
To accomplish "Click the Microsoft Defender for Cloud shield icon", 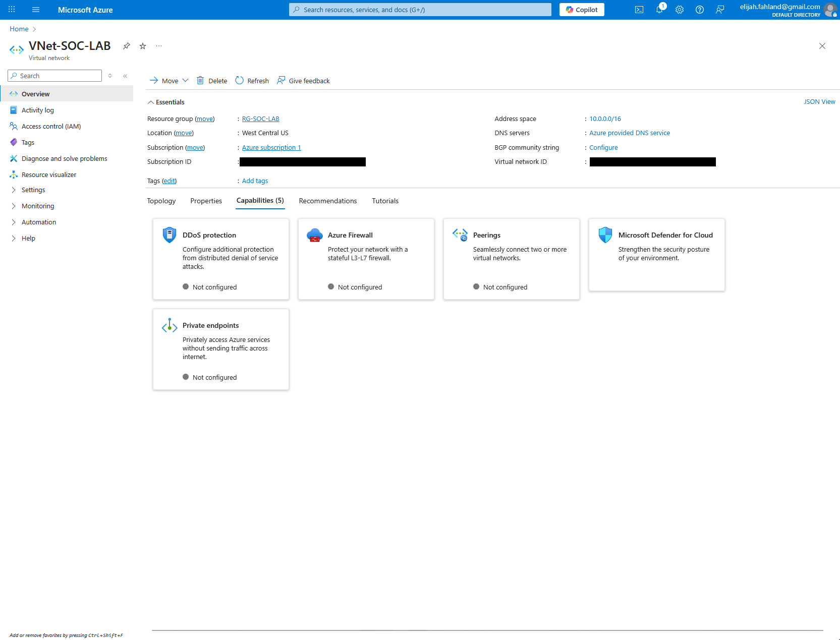I will 605,235.
